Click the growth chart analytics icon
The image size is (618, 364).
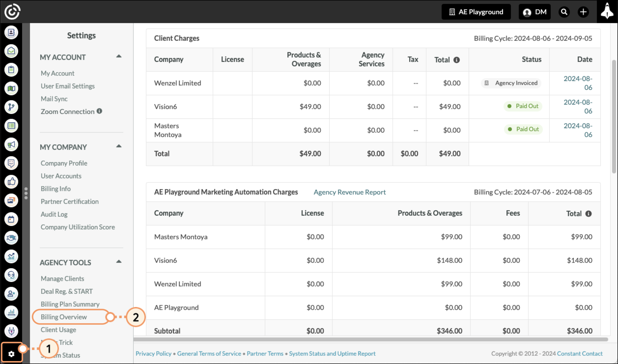(x=11, y=256)
